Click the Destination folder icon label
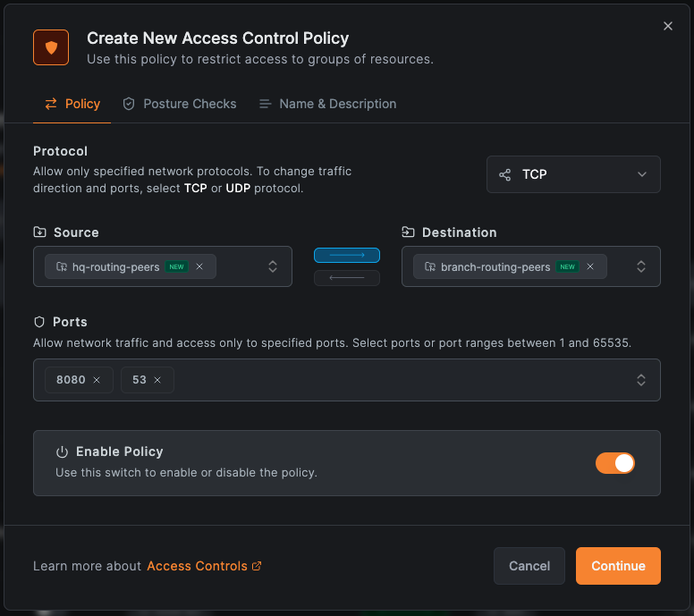 click(408, 232)
